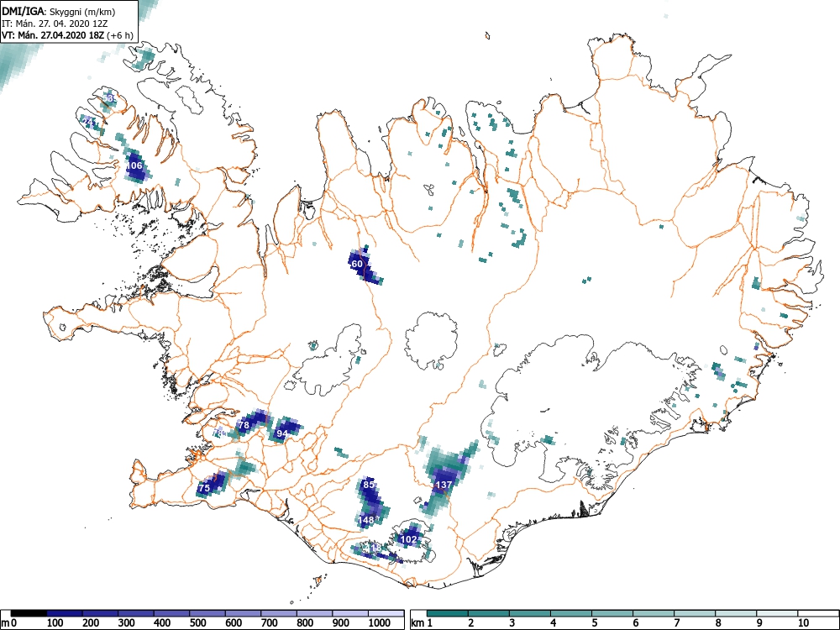
Task: Click the 200 label in the metre legend
Action: point(91,623)
